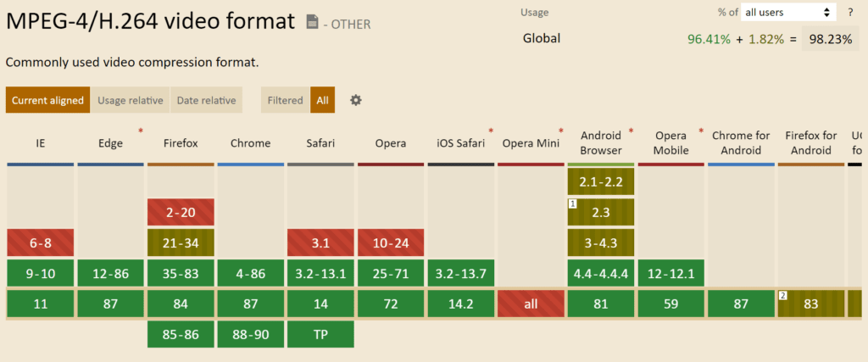Open the all users dropdown

click(787, 13)
